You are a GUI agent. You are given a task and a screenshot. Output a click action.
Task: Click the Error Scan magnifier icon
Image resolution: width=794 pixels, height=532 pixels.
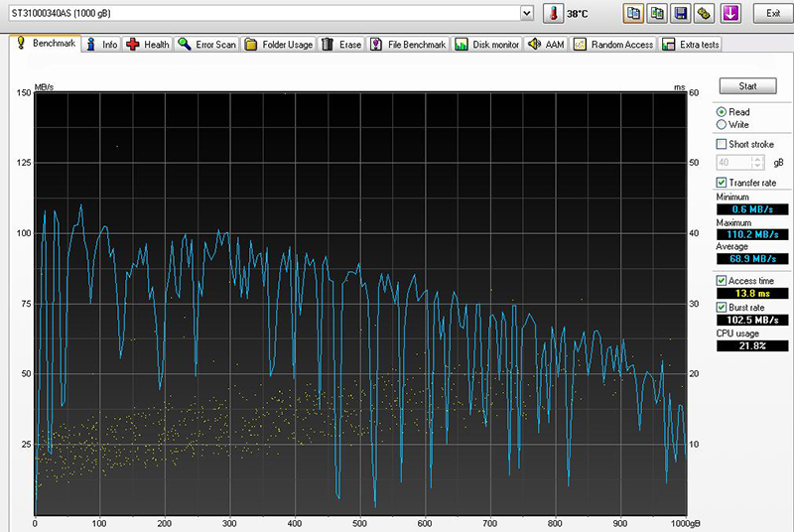pyautogui.click(x=185, y=45)
